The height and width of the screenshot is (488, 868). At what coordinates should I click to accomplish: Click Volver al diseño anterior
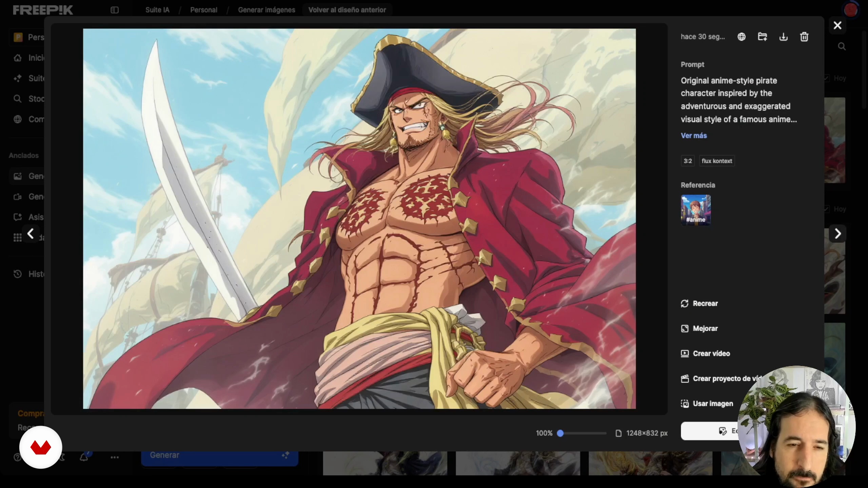point(347,10)
